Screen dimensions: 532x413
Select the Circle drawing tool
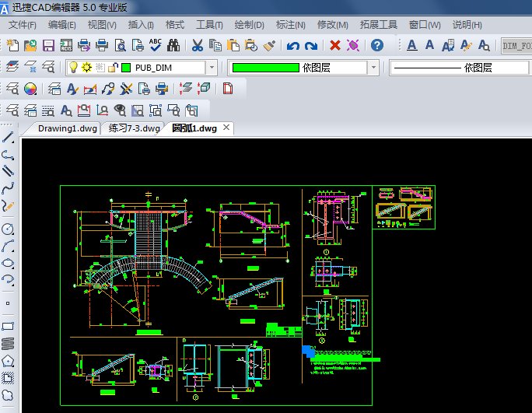pyautogui.click(x=9, y=229)
